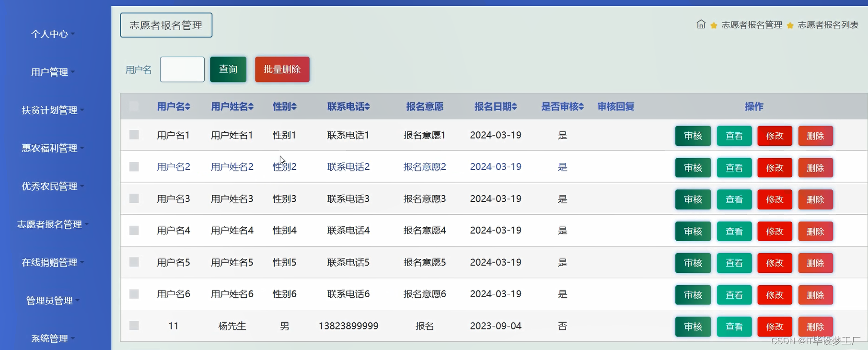Click 查看 for the 杨先生 row
The height and width of the screenshot is (350, 868).
tap(734, 327)
